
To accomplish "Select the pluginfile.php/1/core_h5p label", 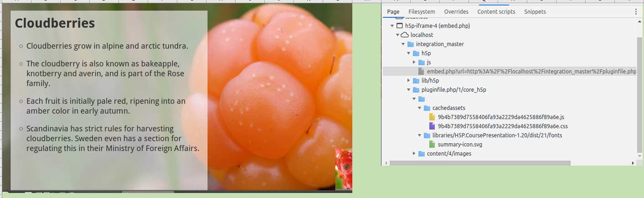I will point(454,90).
